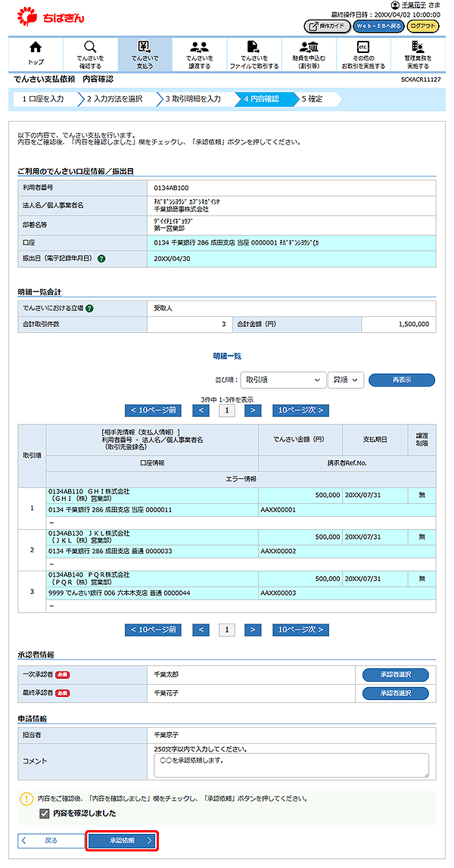This screenshot has width=454, height=868.
Task: Select でんさいで支払う yen icon
Action: point(145,48)
